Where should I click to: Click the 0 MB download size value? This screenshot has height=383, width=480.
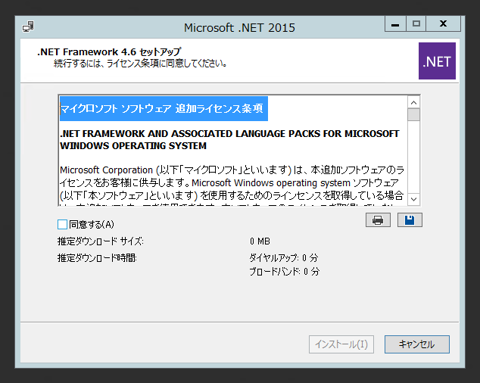point(260,241)
